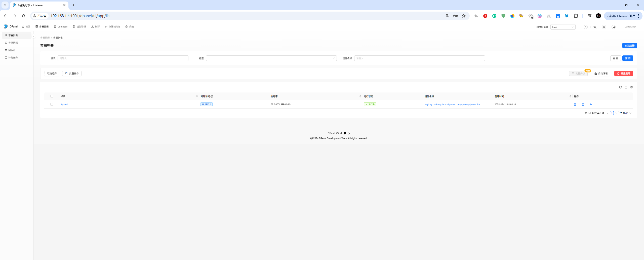644x260 pixels.
Task: Change table row density
Action: coord(626,87)
